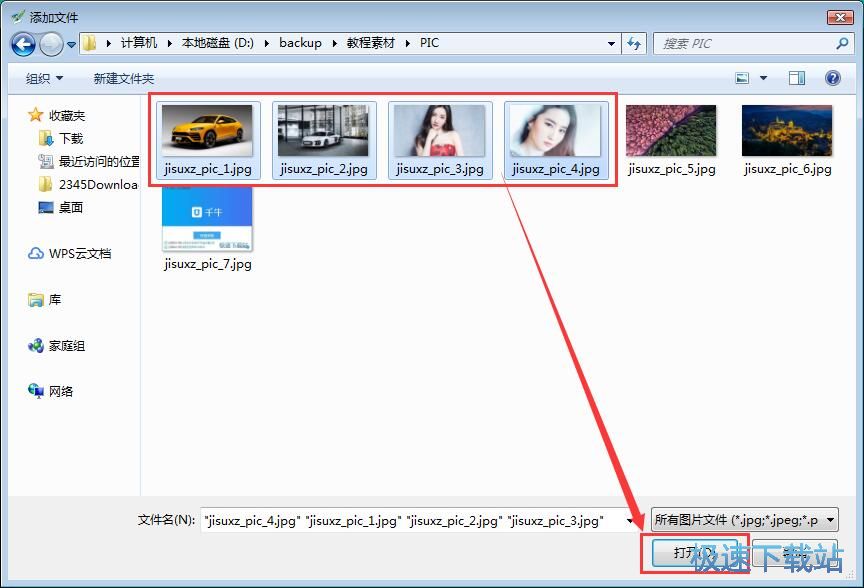This screenshot has width=864, height=588.
Task: Click the 库 library icon
Action: [x=36, y=300]
